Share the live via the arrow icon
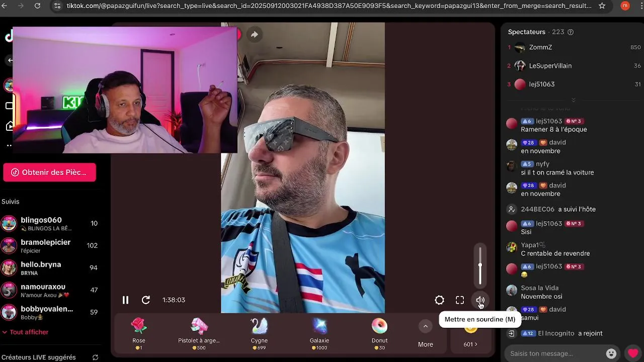Image resolution: width=644 pixels, height=362 pixels. pyautogui.click(x=255, y=34)
